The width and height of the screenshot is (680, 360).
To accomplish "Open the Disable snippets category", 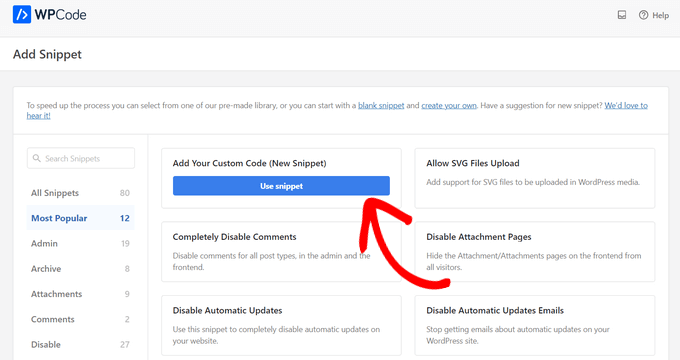I will [x=81, y=344].
